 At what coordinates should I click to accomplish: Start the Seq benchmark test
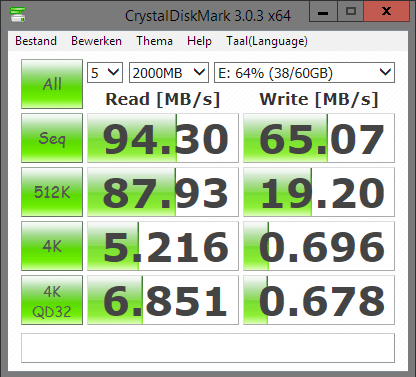pyautogui.click(x=52, y=138)
